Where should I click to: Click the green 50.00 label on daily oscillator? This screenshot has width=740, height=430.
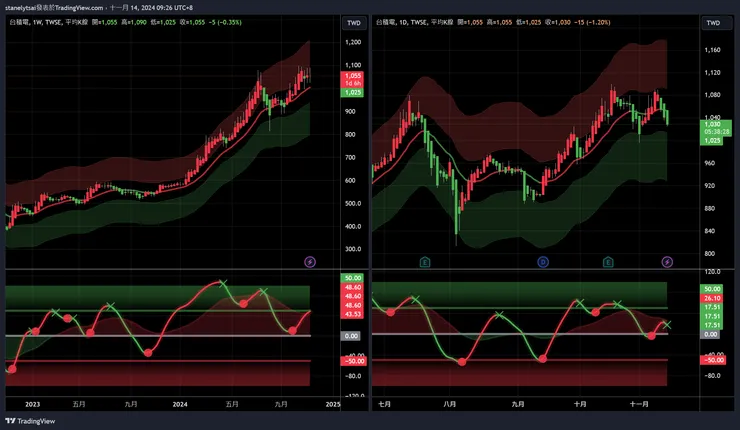tap(712, 289)
